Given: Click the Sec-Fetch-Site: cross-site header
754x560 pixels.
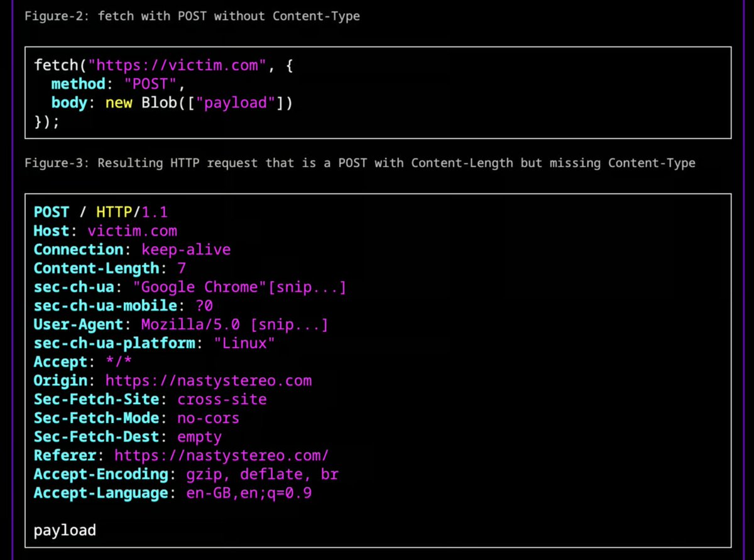Looking at the screenshot, I should (150, 399).
